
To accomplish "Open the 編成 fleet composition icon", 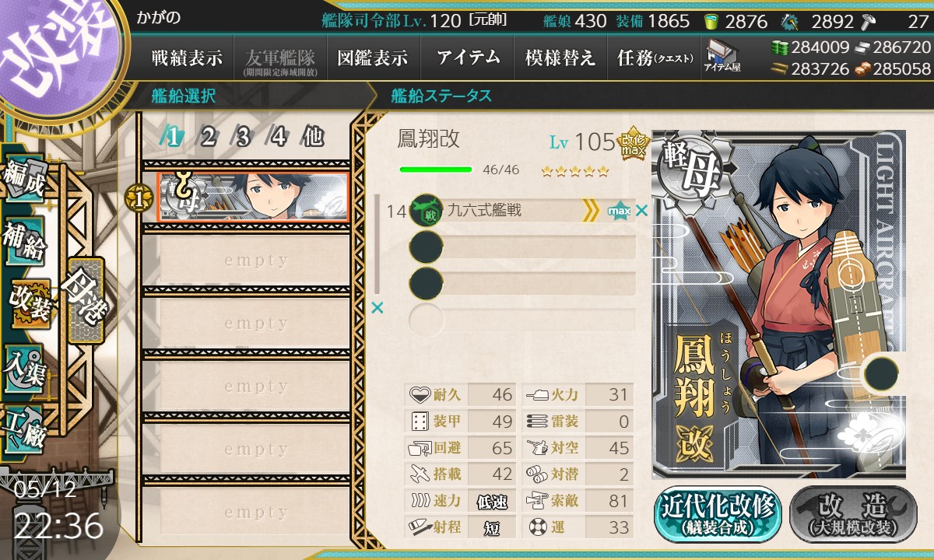I will pyautogui.click(x=25, y=180).
